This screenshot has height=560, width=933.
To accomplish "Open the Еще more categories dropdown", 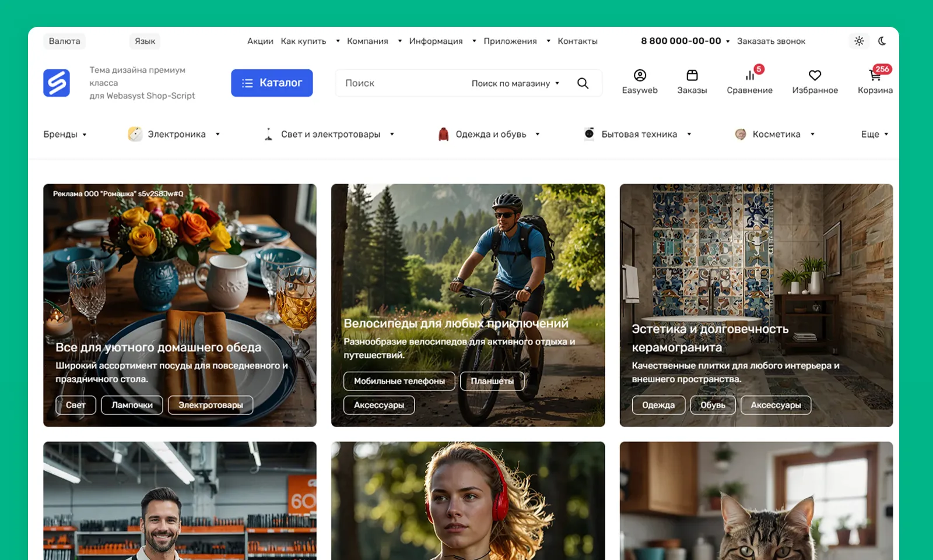I will 874,135.
